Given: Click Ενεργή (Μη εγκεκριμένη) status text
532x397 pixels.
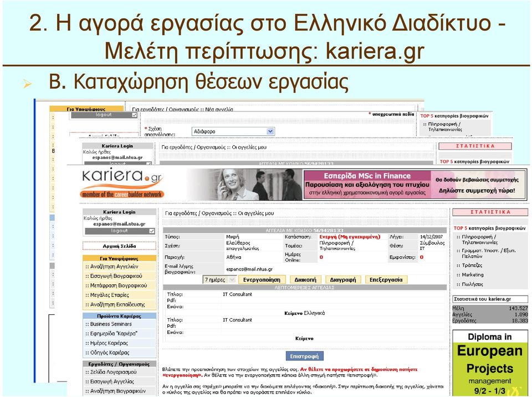Looking at the screenshot, I should (350, 237).
